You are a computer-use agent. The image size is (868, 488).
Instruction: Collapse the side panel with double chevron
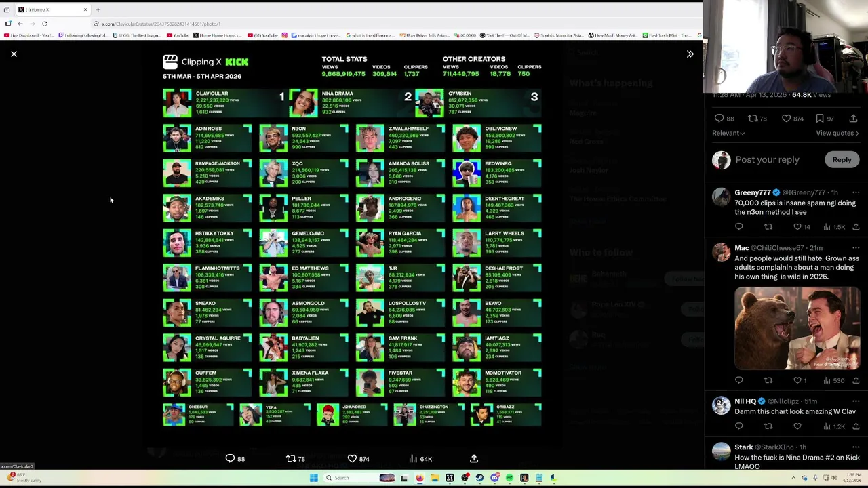tap(690, 54)
